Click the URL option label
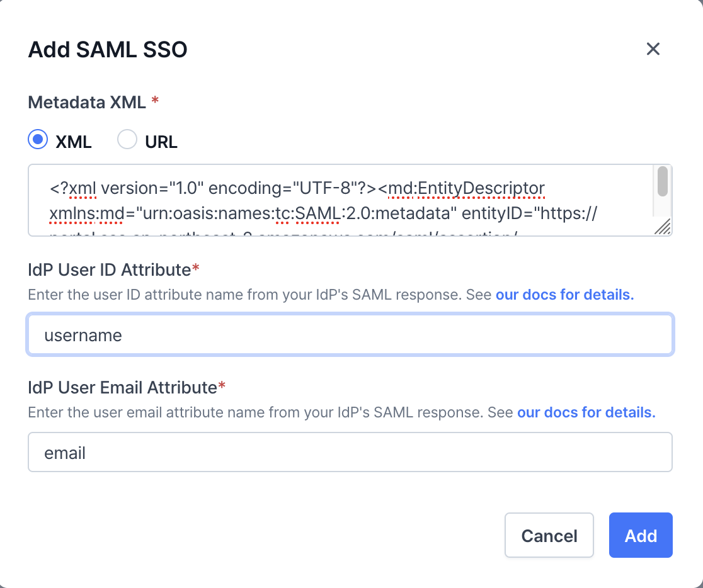Screen dimensions: 703x588 (x=161, y=142)
